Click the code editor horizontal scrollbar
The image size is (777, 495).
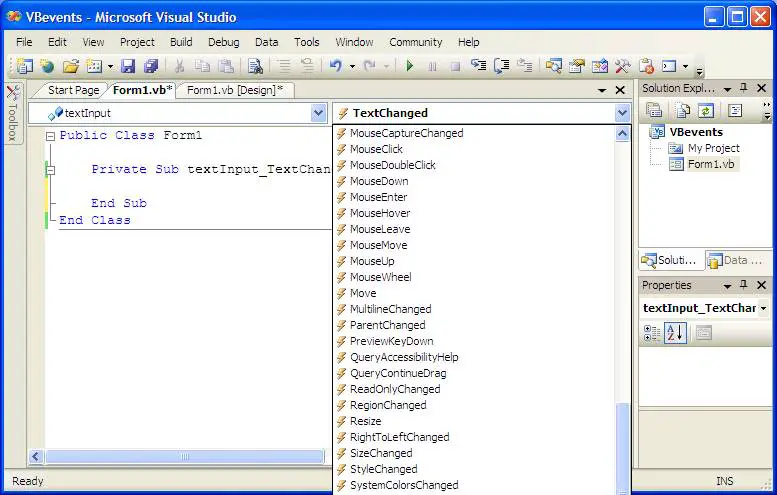(185, 456)
